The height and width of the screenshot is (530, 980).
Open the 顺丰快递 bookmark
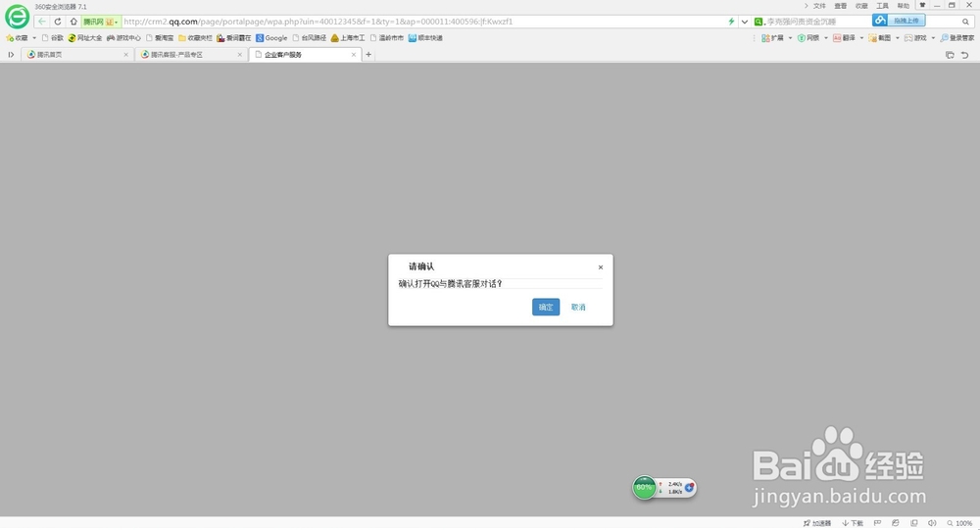pos(425,38)
